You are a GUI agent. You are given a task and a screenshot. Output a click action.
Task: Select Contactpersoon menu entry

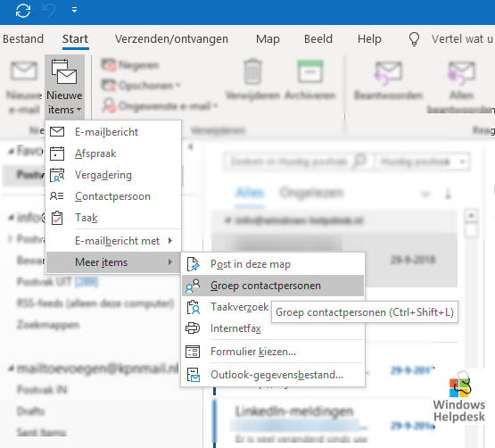point(113,196)
